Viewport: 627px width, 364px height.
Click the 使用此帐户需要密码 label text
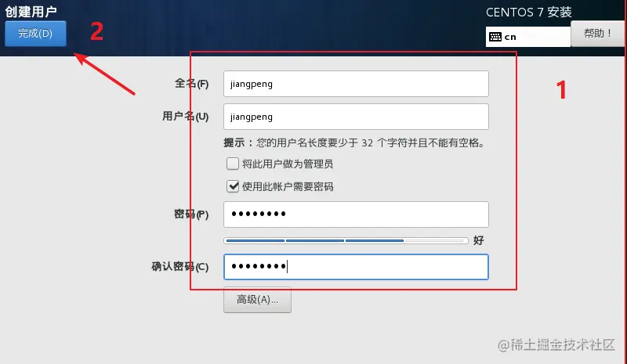pyautogui.click(x=288, y=186)
